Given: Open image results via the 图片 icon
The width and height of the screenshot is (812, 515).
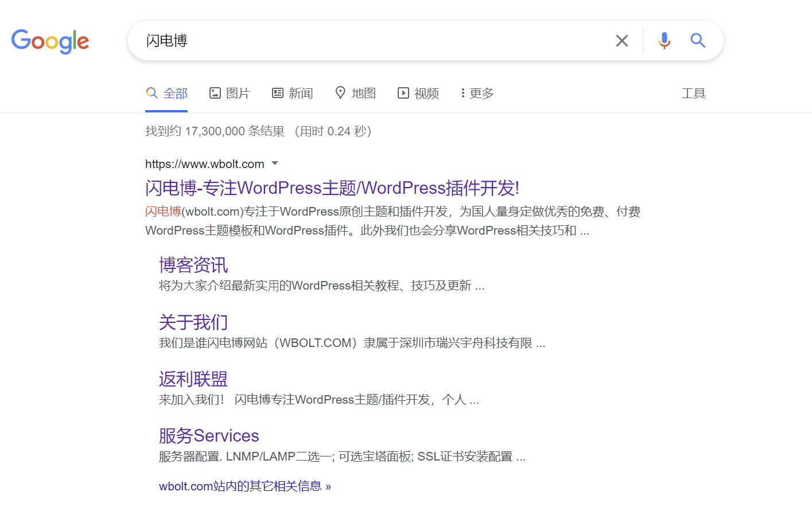Looking at the screenshot, I should click(215, 92).
